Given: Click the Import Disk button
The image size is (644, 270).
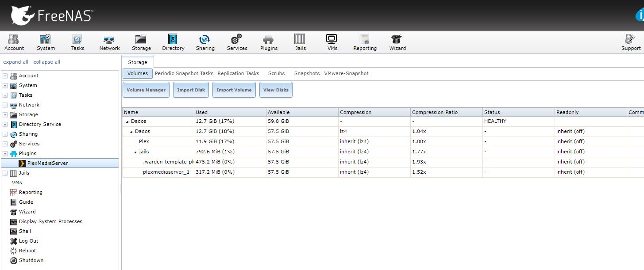Looking at the screenshot, I should [191, 90].
